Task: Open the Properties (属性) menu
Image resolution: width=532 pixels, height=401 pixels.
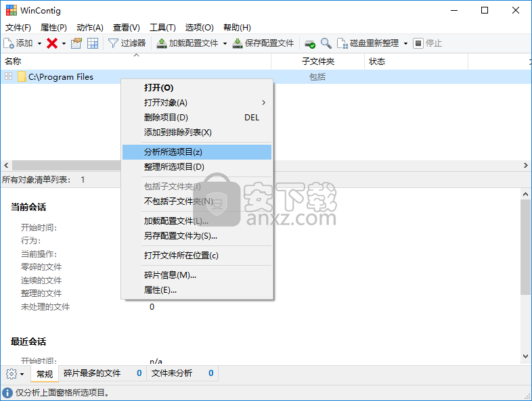Action: (53, 28)
